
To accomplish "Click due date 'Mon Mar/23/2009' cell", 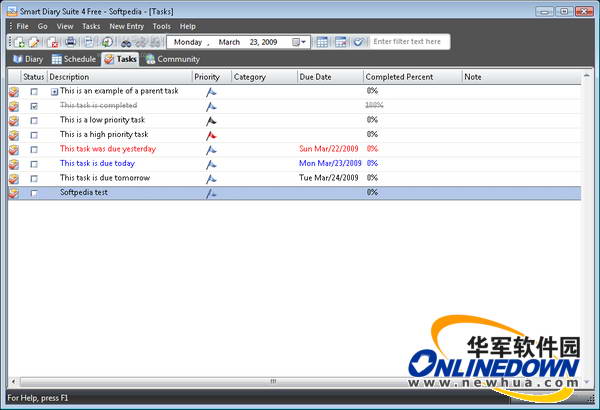I will (x=330, y=163).
